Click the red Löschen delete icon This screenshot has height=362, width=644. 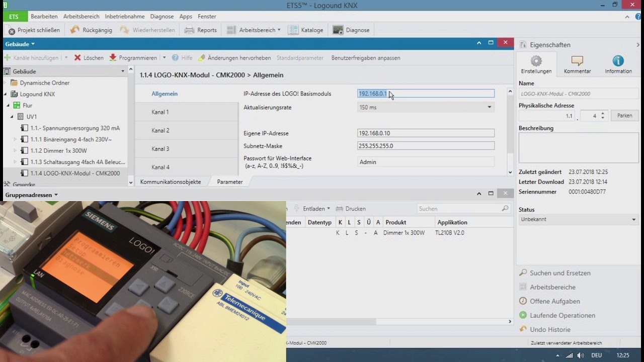tap(77, 58)
